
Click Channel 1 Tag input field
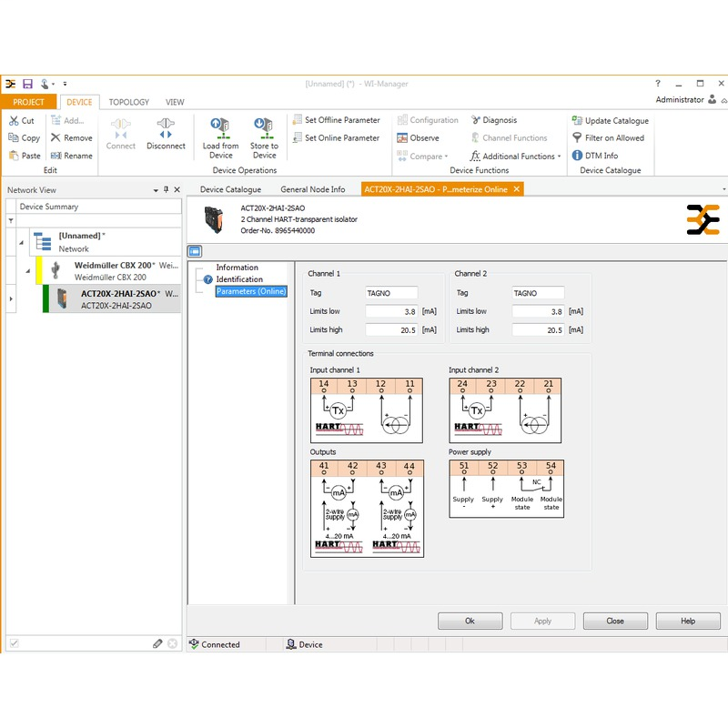tap(391, 293)
